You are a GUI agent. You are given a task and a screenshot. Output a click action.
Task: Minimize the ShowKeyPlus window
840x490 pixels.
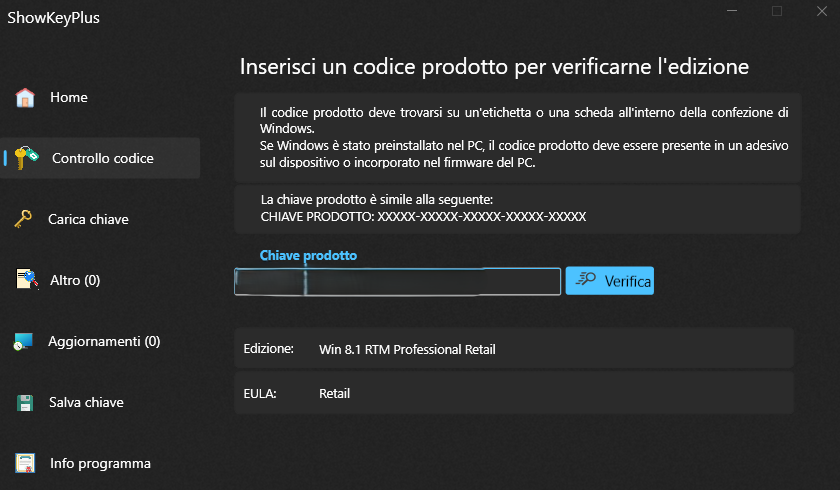point(732,11)
